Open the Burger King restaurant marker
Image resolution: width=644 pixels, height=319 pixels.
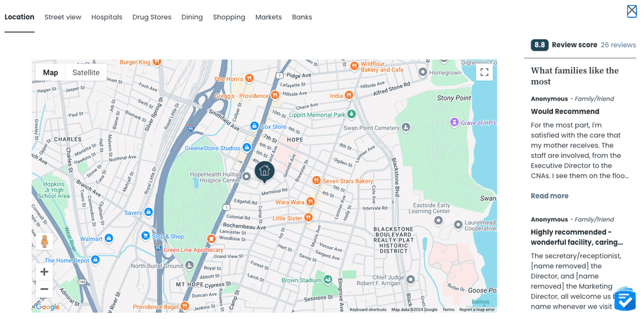(x=157, y=62)
